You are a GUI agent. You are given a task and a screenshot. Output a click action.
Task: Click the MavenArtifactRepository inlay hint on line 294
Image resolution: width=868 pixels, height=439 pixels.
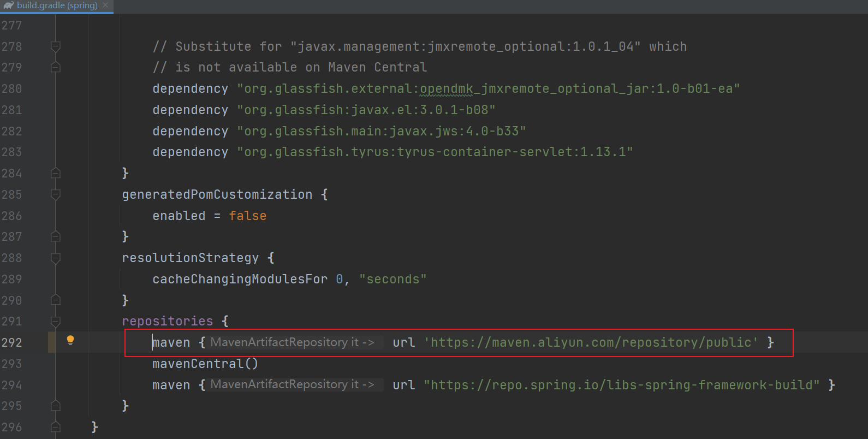click(x=292, y=385)
